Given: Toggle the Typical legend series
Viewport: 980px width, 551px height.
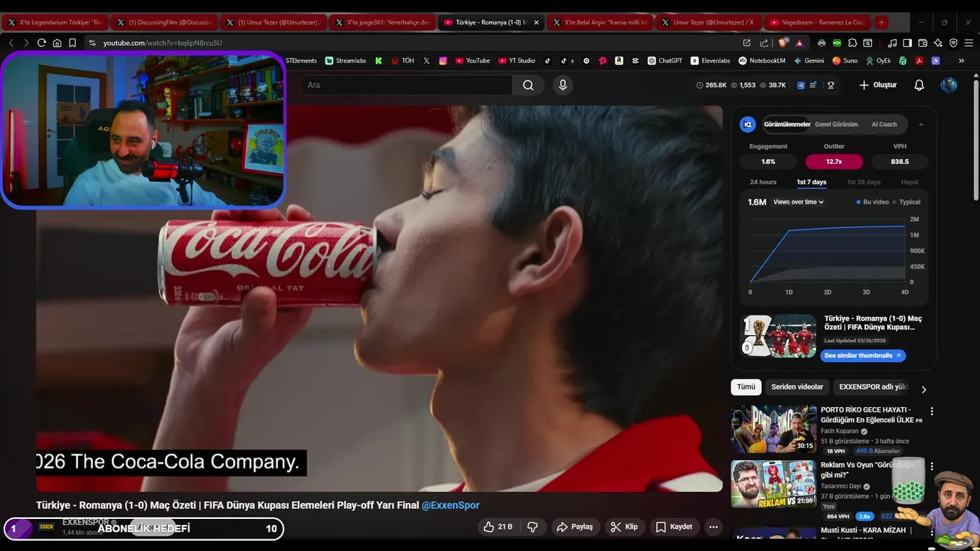Looking at the screenshot, I should [906, 202].
